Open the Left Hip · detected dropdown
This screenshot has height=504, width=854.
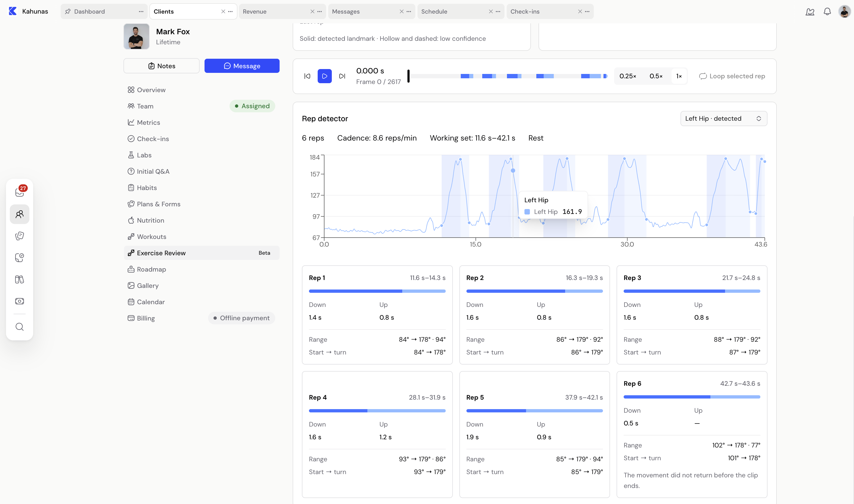tap(723, 119)
